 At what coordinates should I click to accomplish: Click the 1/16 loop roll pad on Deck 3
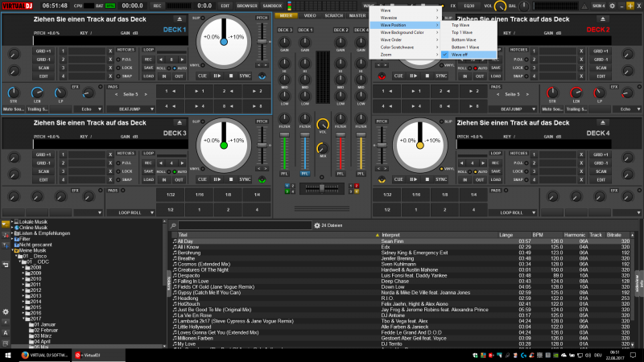(x=200, y=195)
